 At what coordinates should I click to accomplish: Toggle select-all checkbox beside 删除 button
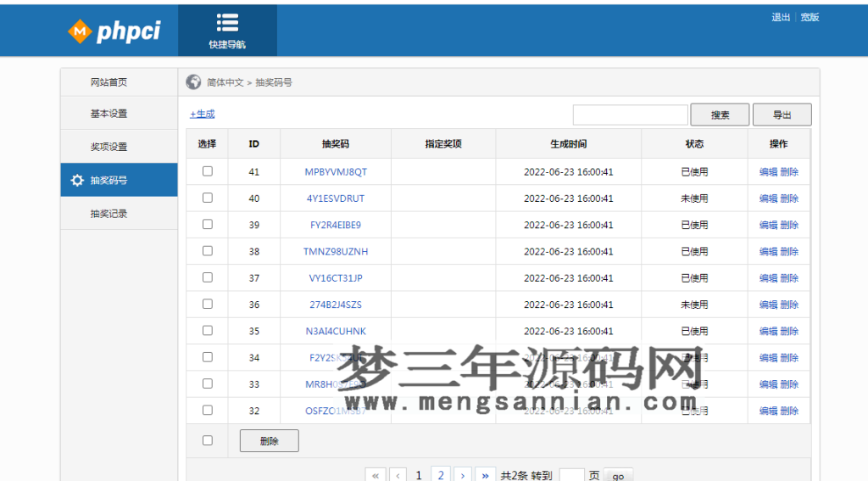(208, 440)
